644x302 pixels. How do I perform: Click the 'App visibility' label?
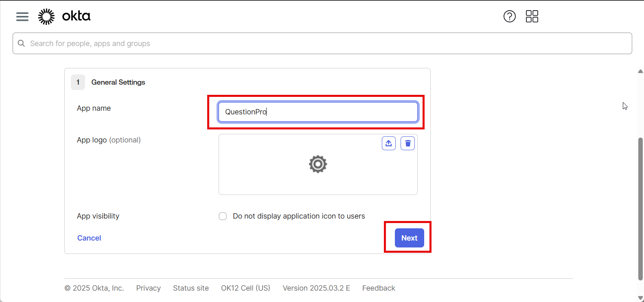pos(98,216)
